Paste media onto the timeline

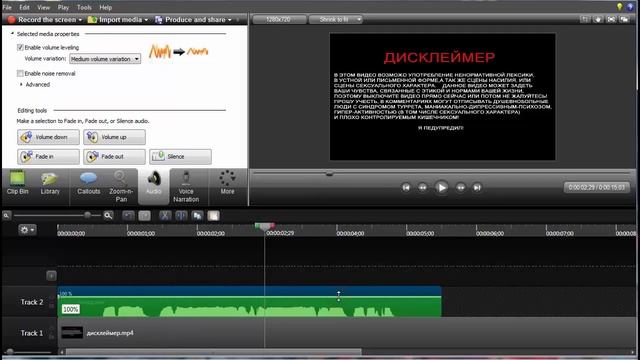tap(213, 216)
